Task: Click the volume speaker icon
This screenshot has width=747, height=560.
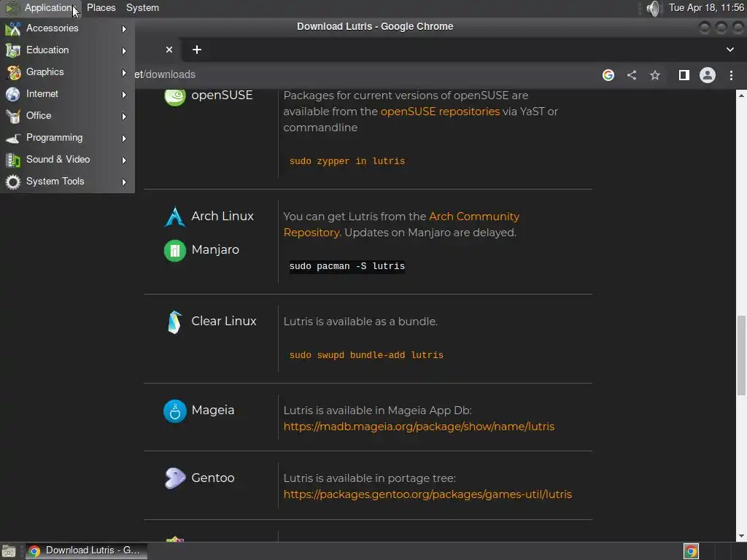Action: tap(654, 8)
